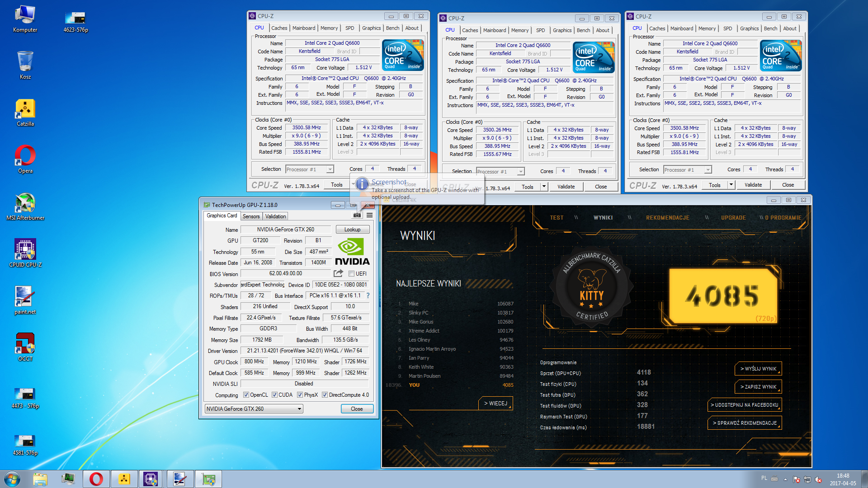Viewport: 868px width, 488px height.
Task: Click the Opera taskbar icon
Action: tap(96, 479)
